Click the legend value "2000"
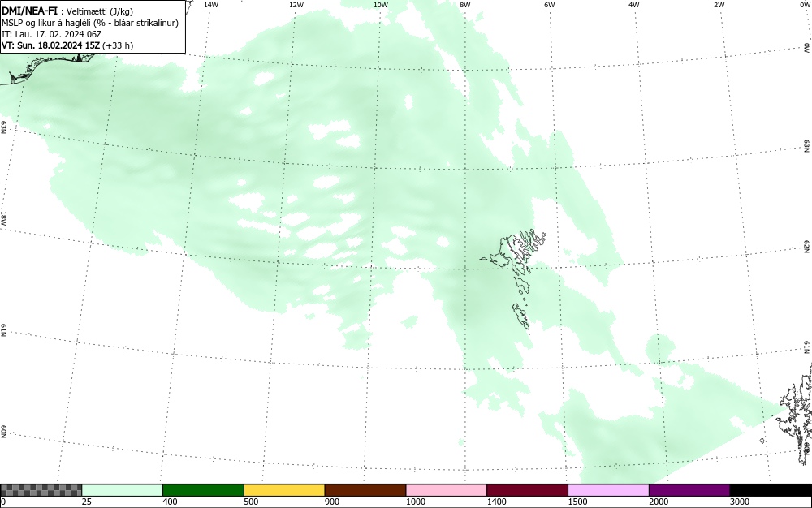Image resolution: width=812 pixels, height=508 pixels. point(659,502)
